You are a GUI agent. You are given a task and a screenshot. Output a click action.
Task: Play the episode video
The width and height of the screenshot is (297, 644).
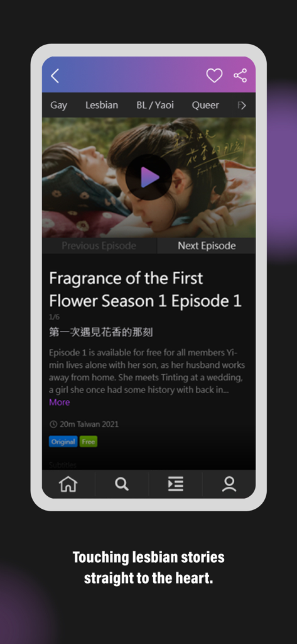(x=148, y=177)
